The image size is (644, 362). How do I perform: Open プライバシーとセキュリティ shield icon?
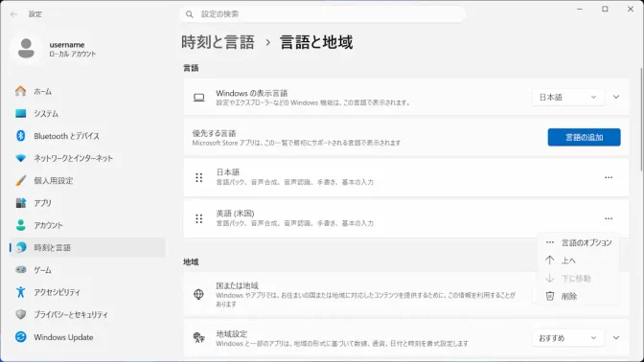pos(20,314)
